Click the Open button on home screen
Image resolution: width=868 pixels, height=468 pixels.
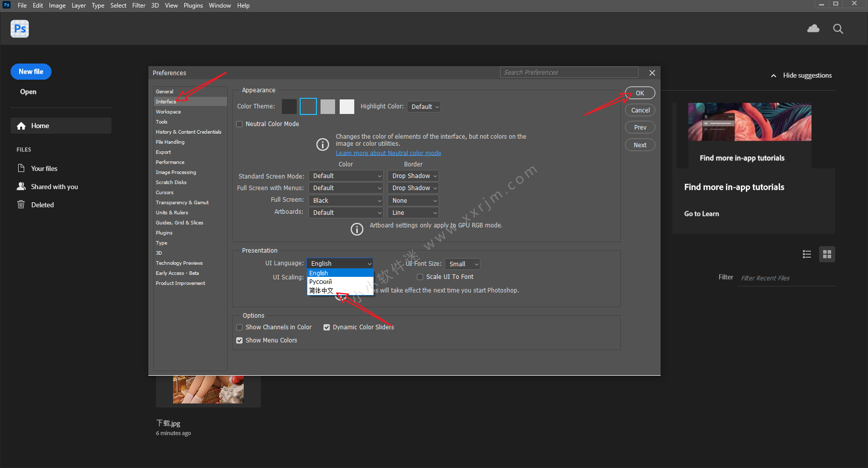click(x=28, y=92)
